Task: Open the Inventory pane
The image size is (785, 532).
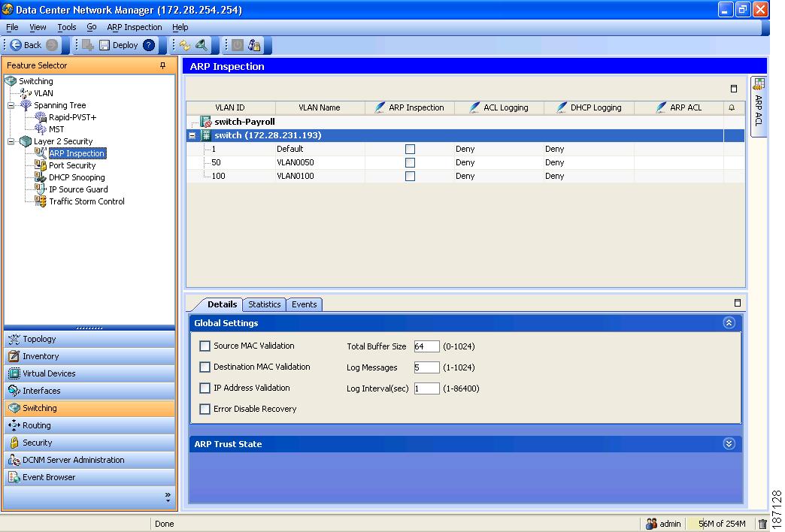Action: tap(40, 356)
